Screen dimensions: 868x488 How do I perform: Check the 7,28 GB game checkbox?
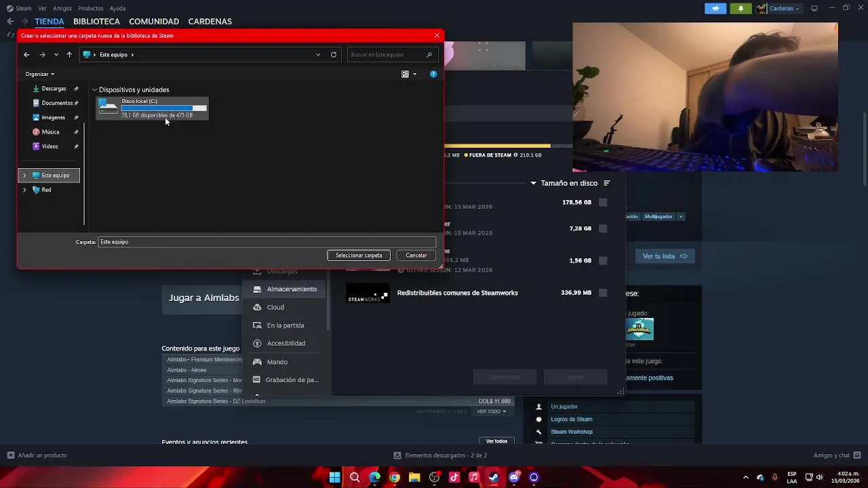coord(603,228)
